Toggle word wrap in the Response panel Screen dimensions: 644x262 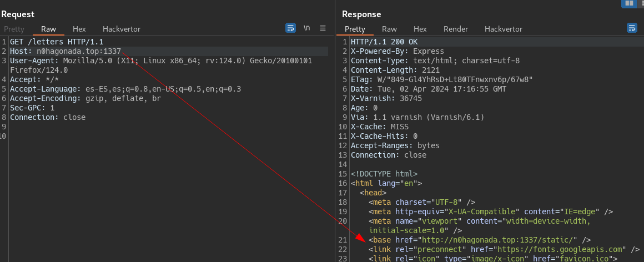click(x=632, y=28)
